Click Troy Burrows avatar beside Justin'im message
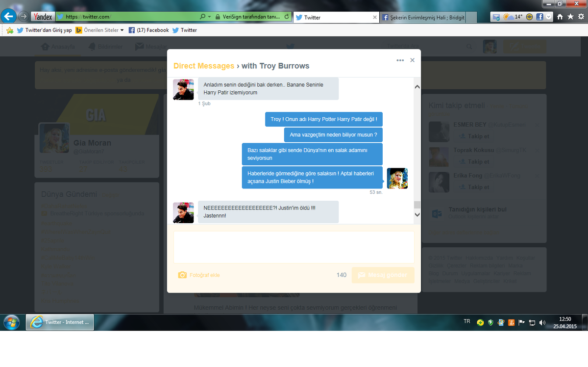588x367 pixels. point(183,212)
